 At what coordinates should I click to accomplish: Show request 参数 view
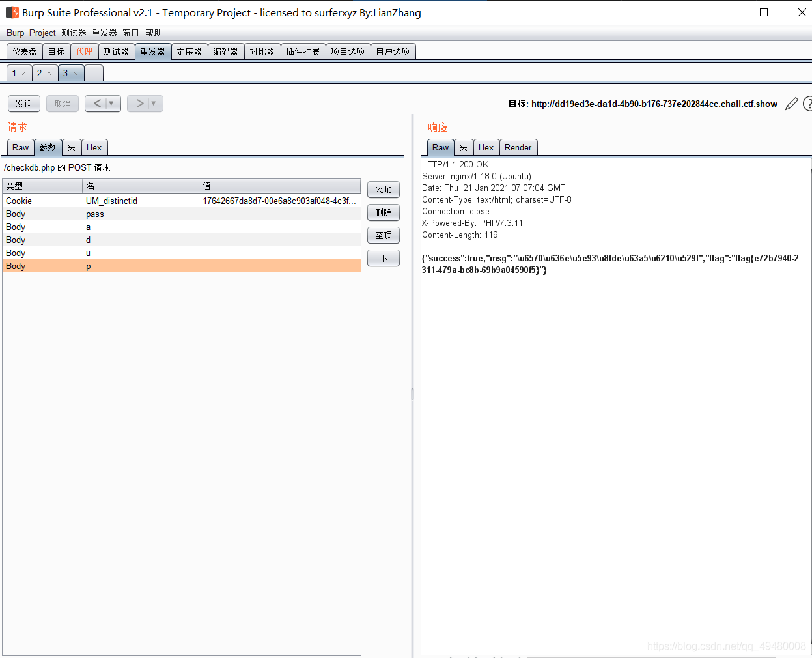pyautogui.click(x=48, y=147)
